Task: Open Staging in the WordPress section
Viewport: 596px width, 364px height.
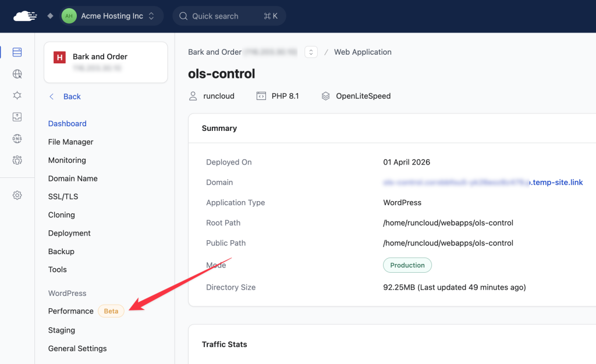Action: pyautogui.click(x=62, y=330)
